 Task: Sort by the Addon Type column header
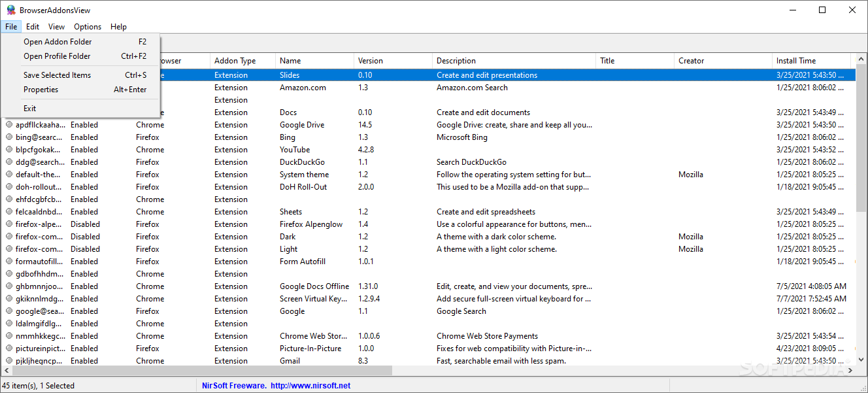click(242, 61)
